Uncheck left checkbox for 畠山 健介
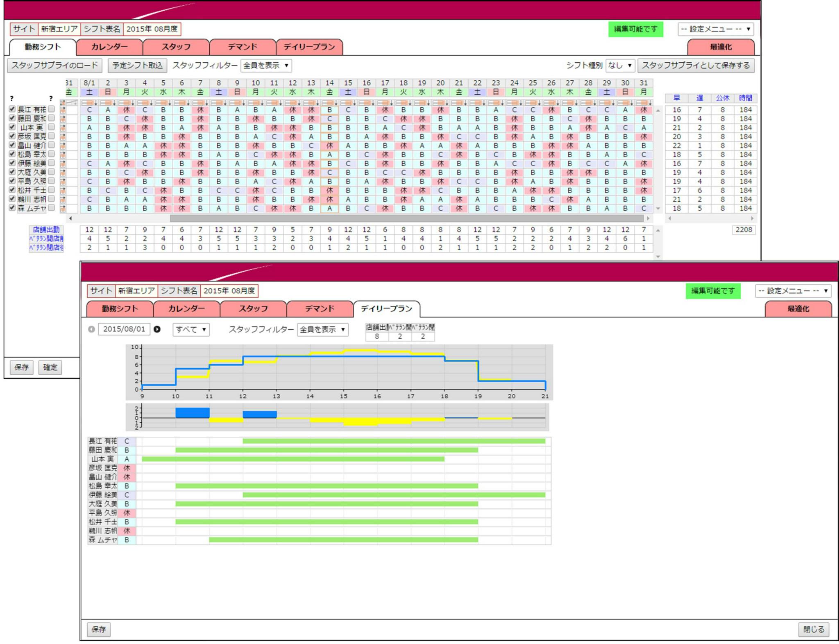The image size is (839, 644). tap(12, 145)
